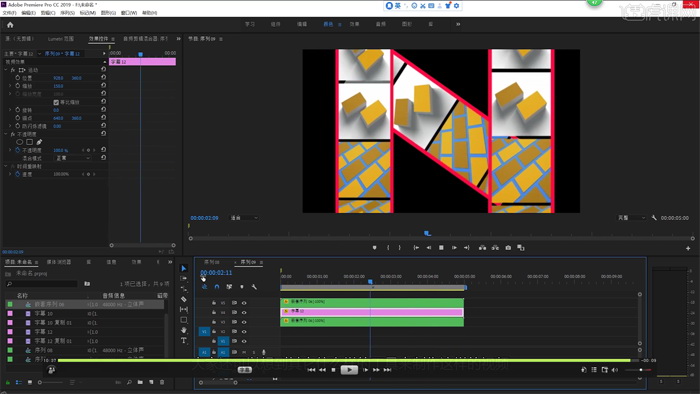The width and height of the screenshot is (700, 394).
Task: Go to the Premiere Home screen icon
Action: pyautogui.click(x=10, y=25)
